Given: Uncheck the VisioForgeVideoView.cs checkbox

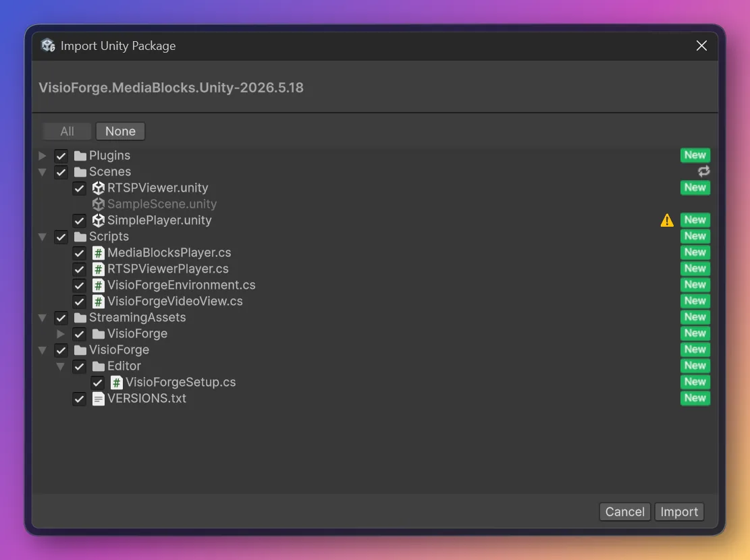Looking at the screenshot, I should coord(79,302).
